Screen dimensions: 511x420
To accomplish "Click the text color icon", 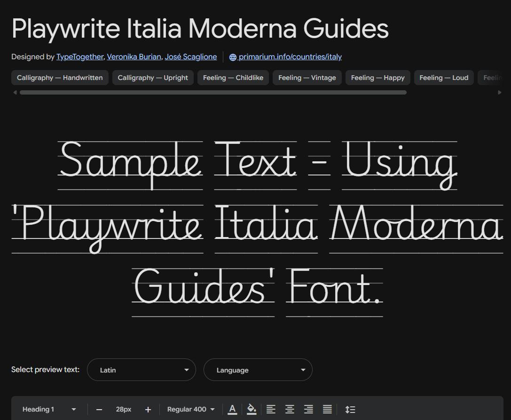I will click(x=232, y=409).
